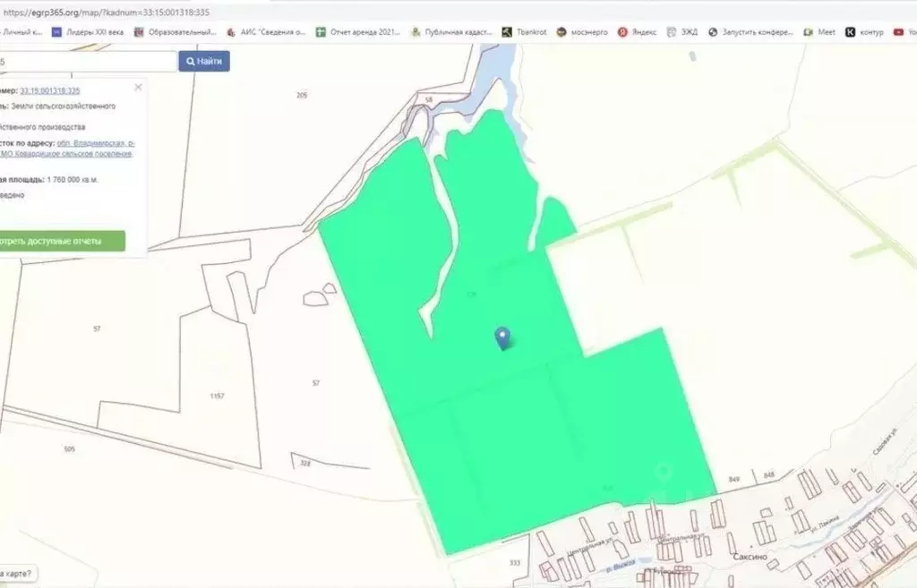Open the Публичная кадастровая bookmark
Viewport: 917px width, 588px height.
pyautogui.click(x=451, y=32)
